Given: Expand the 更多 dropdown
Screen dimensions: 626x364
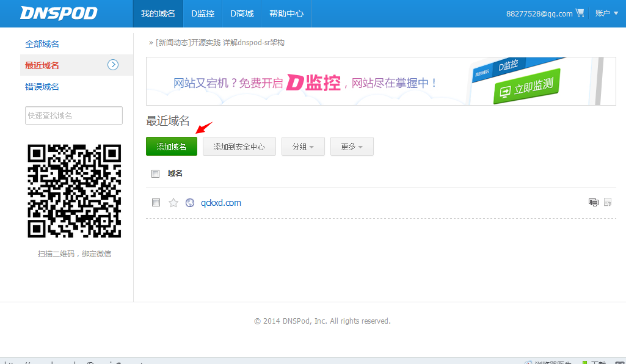Looking at the screenshot, I should [352, 147].
